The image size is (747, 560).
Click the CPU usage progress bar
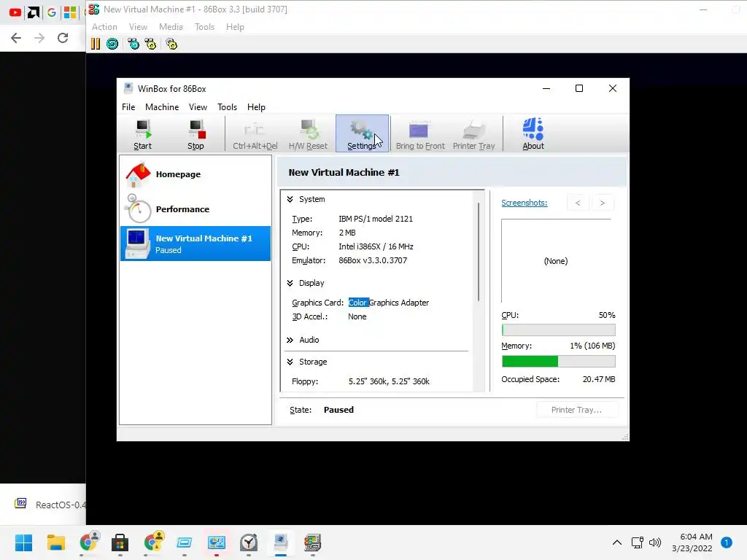pos(558,330)
